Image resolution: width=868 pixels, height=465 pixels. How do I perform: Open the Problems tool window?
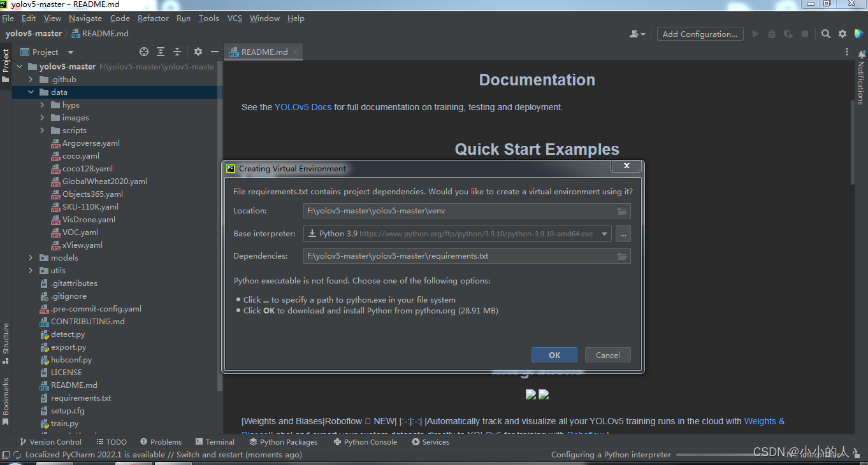[161, 441]
